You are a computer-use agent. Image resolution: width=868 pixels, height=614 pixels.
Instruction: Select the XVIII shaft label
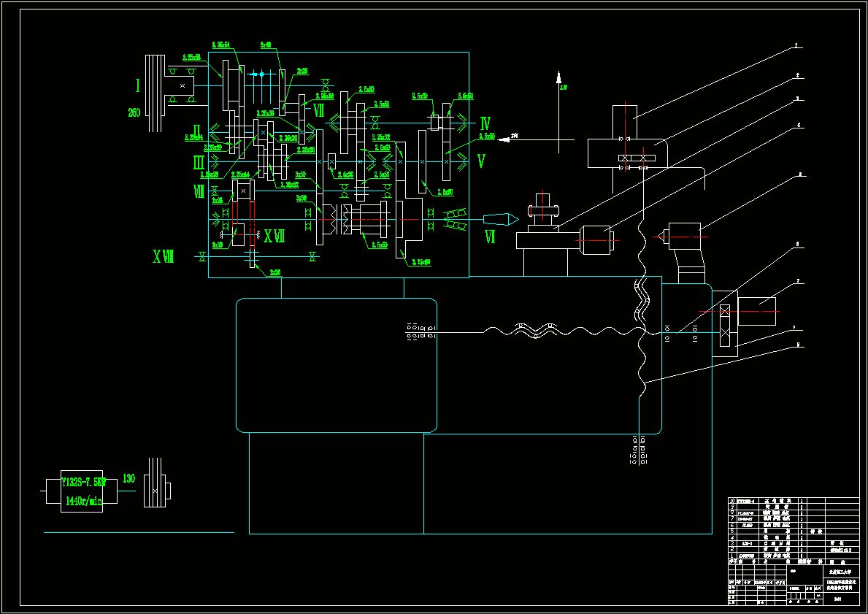click(x=164, y=256)
